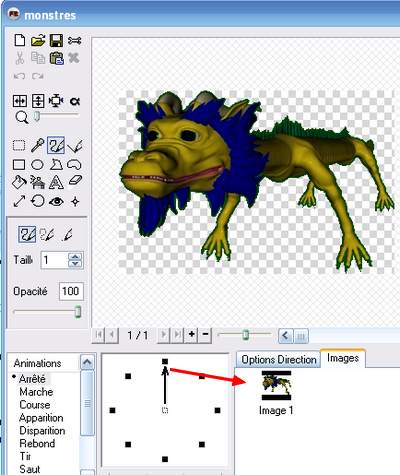This screenshot has width=400, height=475.
Task: Click the Opacité slider handle
Action: [78, 312]
